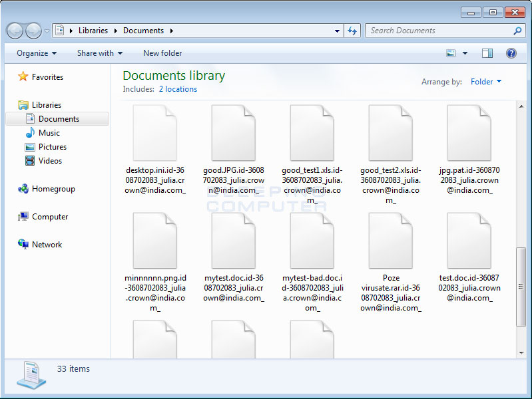532x399 pixels.
Task: Click the Poze virusate.rar file name
Action: click(391, 293)
